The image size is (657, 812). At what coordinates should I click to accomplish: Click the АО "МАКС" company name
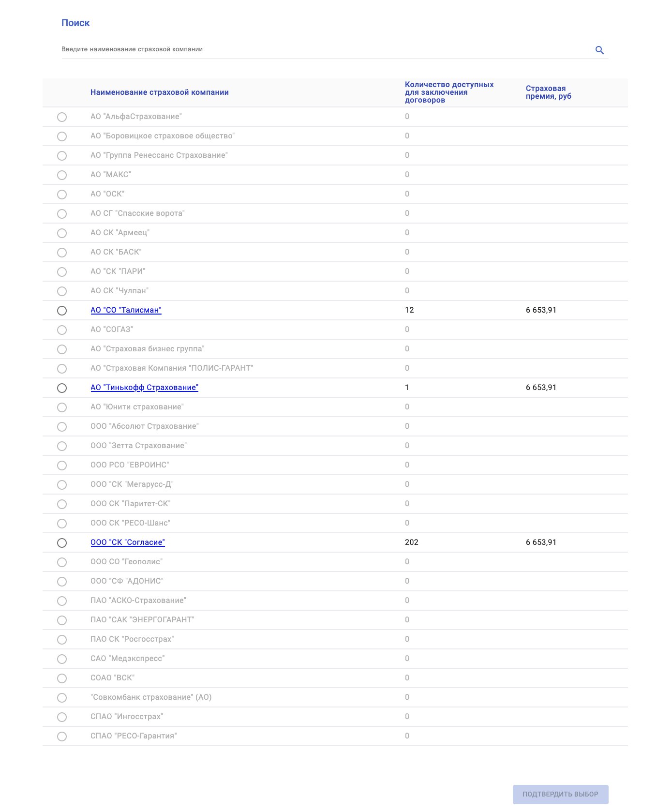[x=111, y=175]
